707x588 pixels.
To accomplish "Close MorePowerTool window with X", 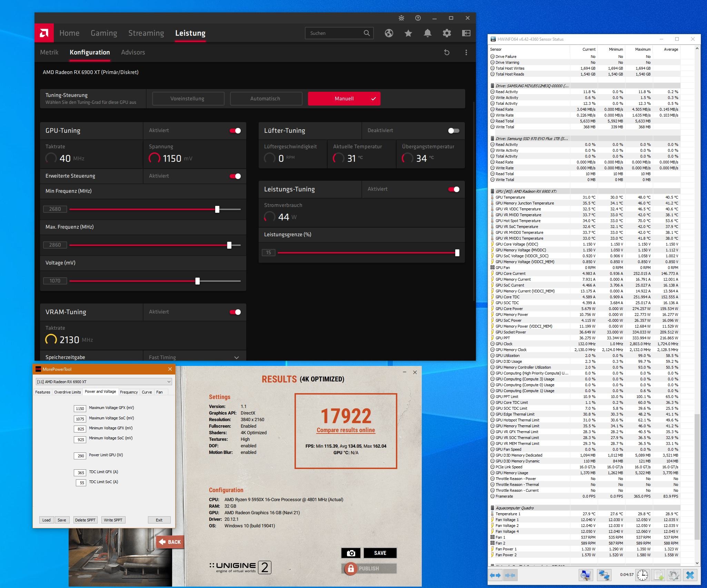I will point(170,369).
